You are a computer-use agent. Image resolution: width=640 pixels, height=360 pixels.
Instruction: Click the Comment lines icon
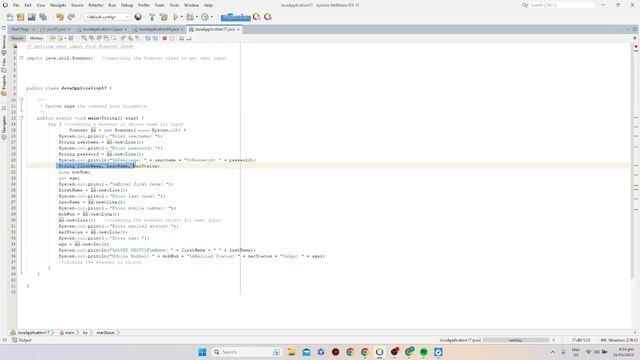coord(182,38)
